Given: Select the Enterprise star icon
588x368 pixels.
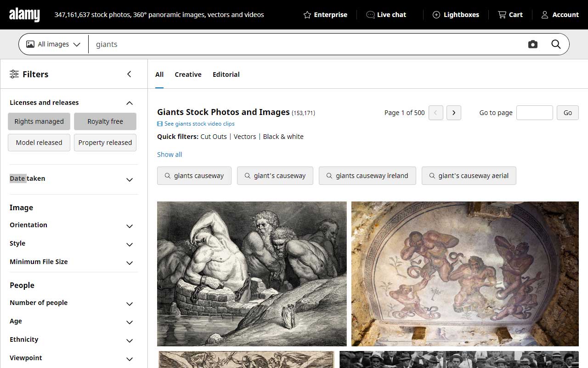Looking at the screenshot, I should point(306,14).
